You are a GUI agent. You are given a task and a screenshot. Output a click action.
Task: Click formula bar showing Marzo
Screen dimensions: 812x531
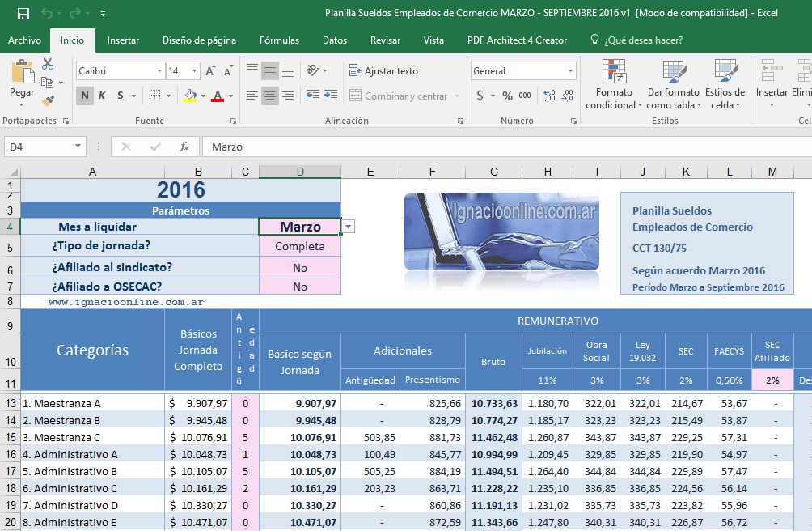tap(508, 147)
